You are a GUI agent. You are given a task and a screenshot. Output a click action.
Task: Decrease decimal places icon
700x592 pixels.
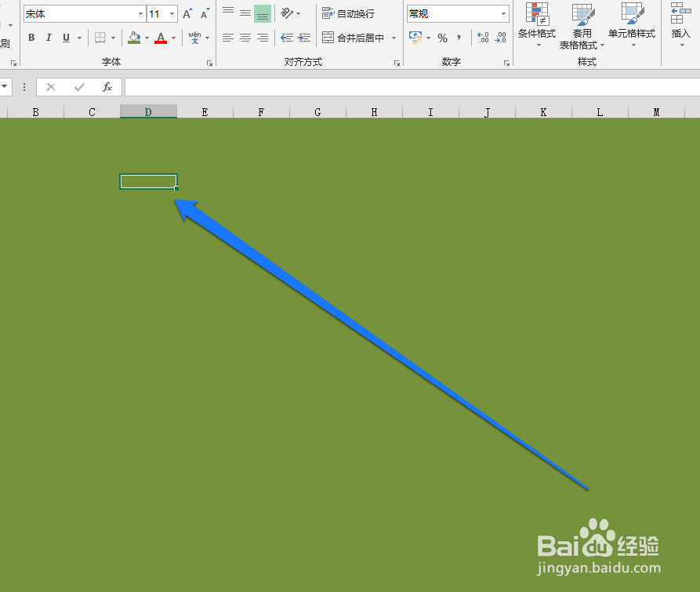(500, 38)
